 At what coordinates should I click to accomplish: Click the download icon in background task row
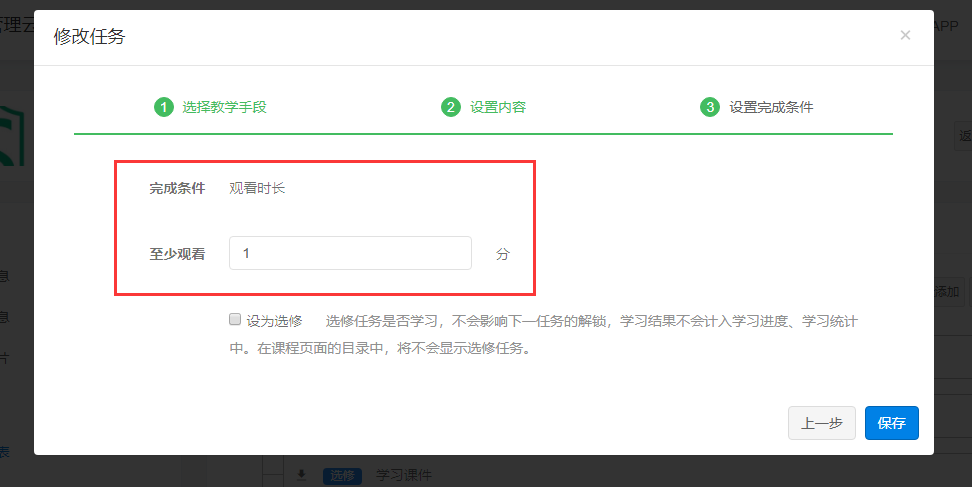[301, 475]
